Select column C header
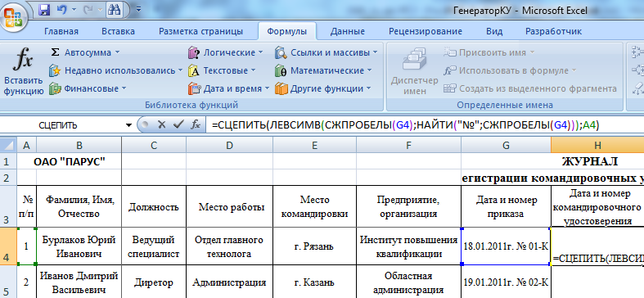This screenshot has width=644, height=298. pos(154,145)
